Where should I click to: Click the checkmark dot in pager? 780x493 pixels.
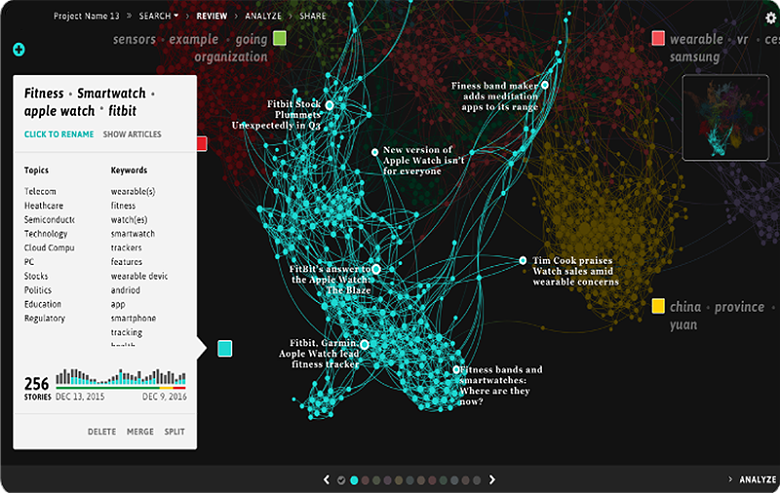[x=341, y=480]
